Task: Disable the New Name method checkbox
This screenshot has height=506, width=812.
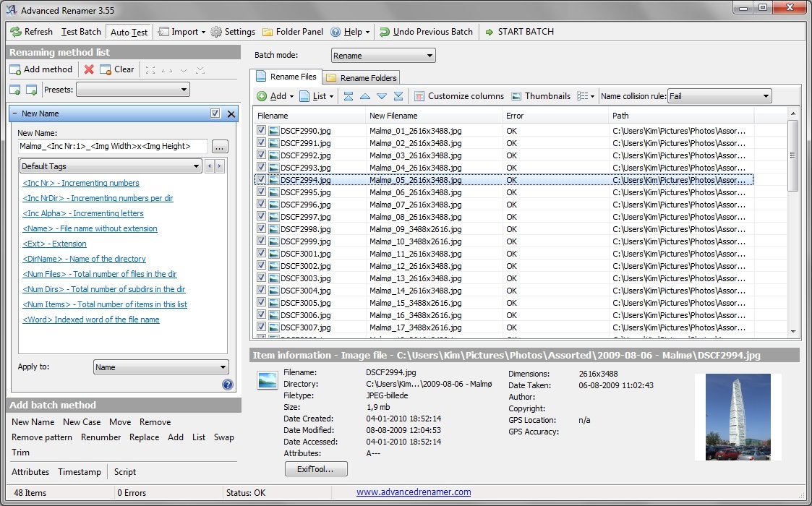Action: click(x=215, y=113)
